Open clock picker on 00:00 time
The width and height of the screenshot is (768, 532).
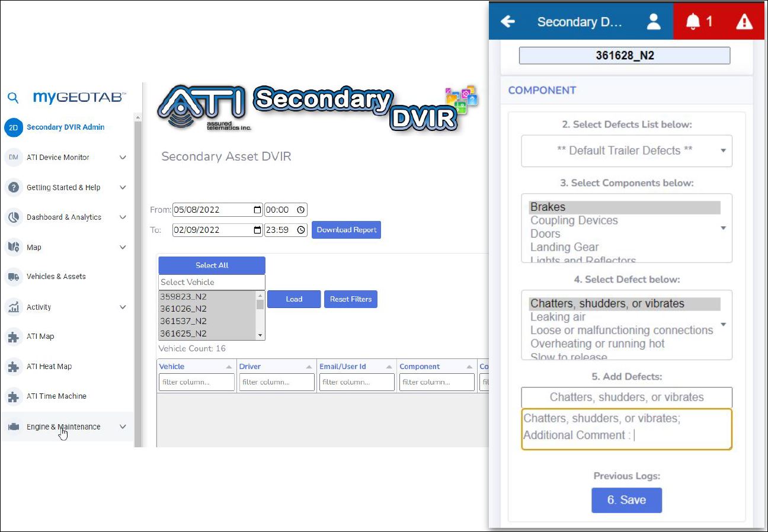(301, 210)
